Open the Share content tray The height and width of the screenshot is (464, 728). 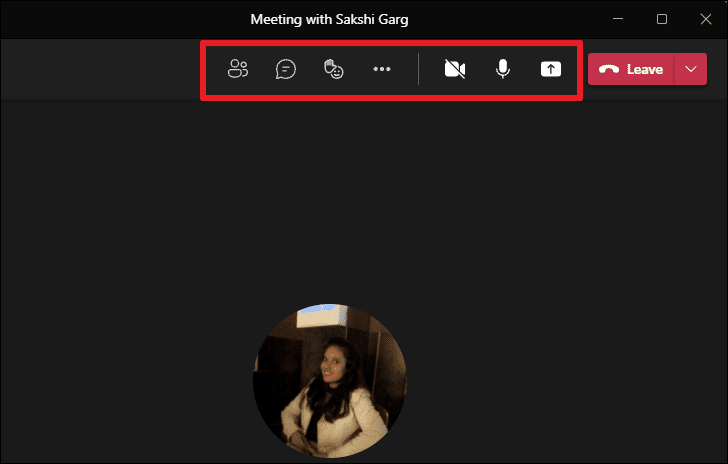click(x=551, y=69)
